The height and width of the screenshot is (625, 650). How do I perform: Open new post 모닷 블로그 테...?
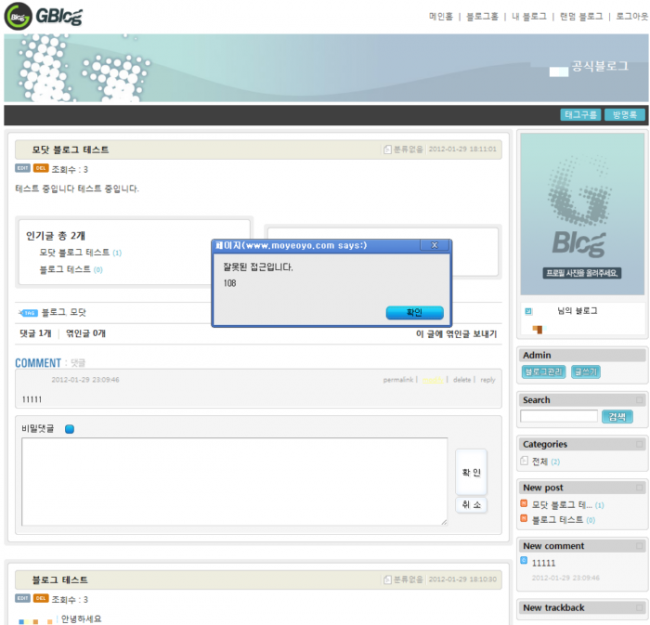pyautogui.click(x=568, y=505)
